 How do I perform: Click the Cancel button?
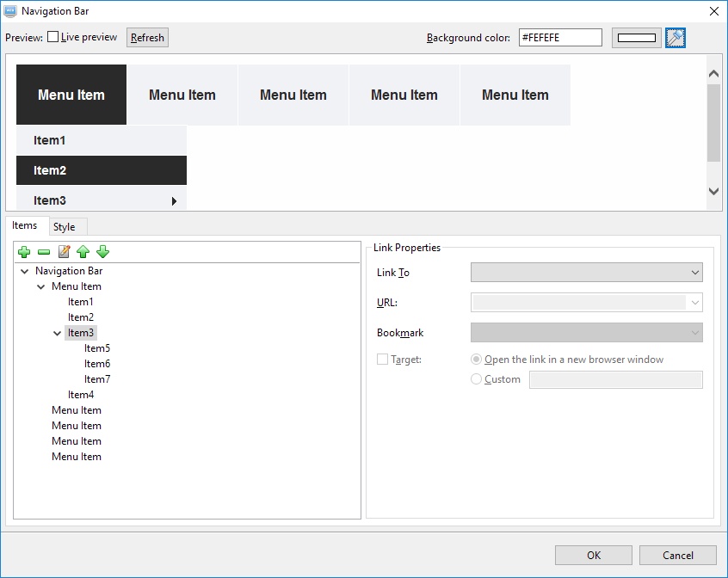[678, 556]
